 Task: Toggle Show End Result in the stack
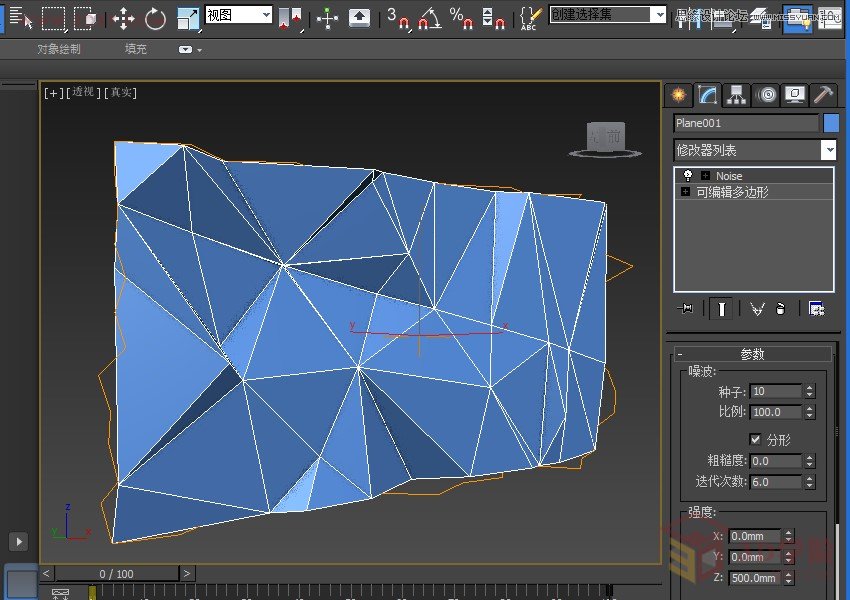(x=721, y=309)
